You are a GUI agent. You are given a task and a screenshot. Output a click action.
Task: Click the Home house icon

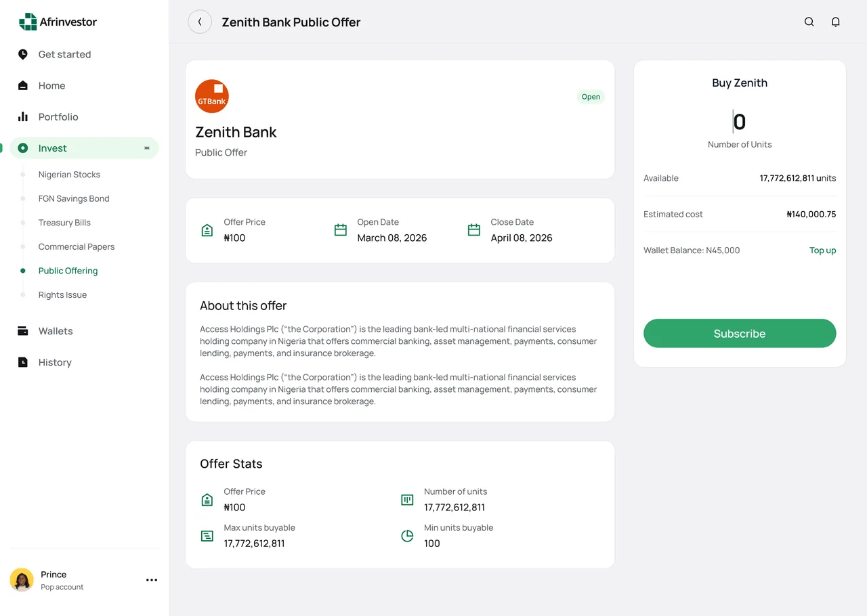click(23, 85)
